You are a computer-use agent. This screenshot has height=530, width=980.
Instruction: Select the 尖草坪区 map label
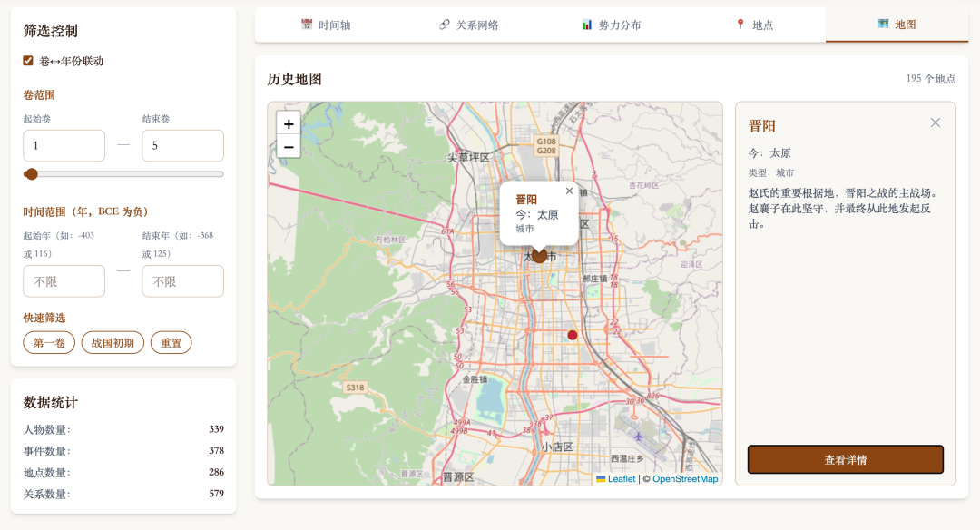point(468,158)
